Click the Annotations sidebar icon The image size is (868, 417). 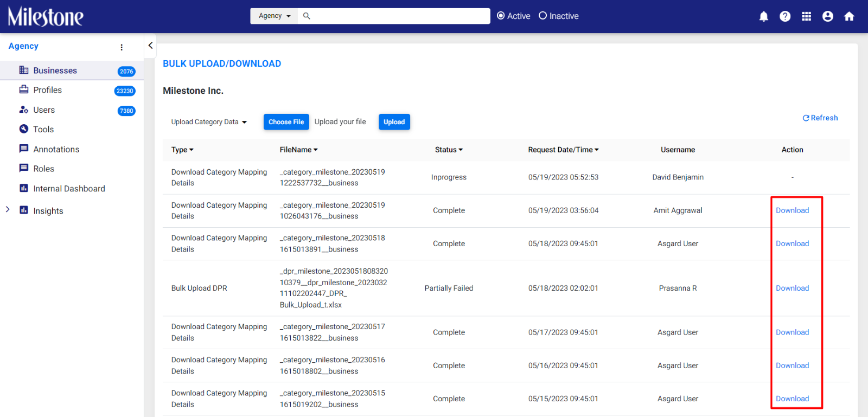[24, 149]
